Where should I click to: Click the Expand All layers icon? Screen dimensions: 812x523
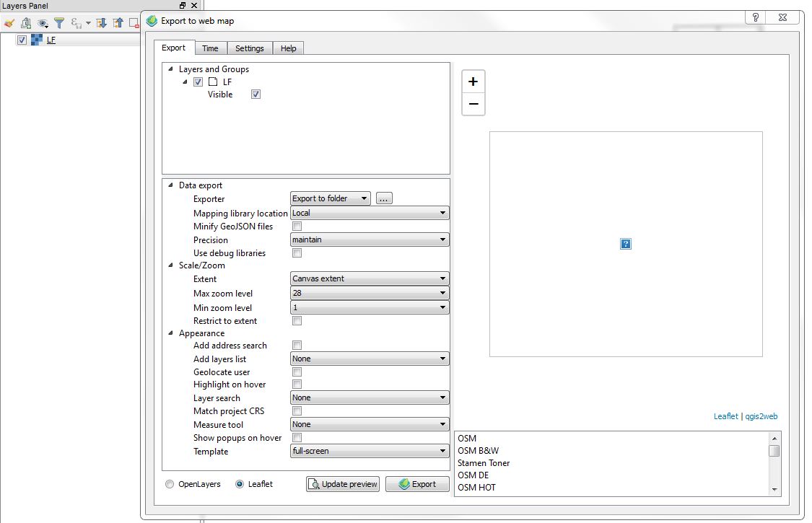pos(101,22)
